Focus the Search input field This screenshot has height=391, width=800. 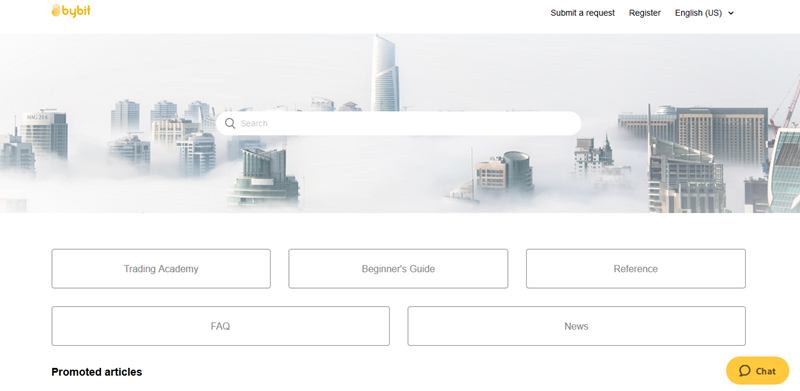398,124
